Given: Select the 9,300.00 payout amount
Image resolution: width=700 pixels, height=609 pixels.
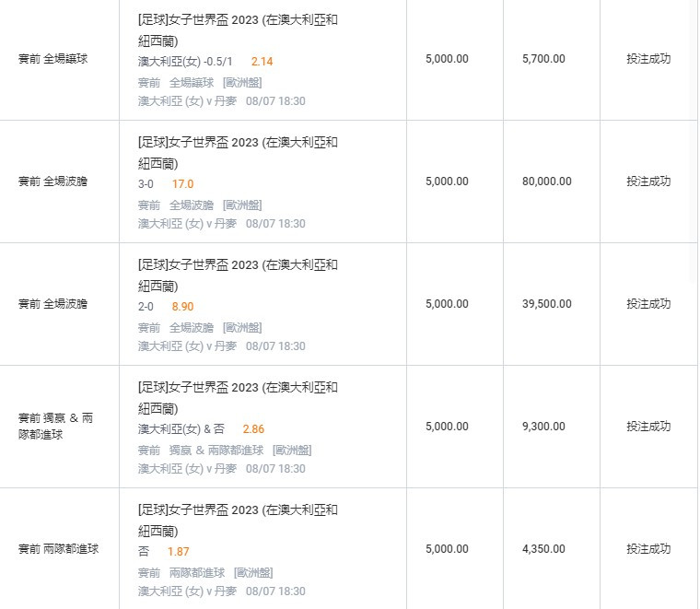Looking at the screenshot, I should click(543, 427).
